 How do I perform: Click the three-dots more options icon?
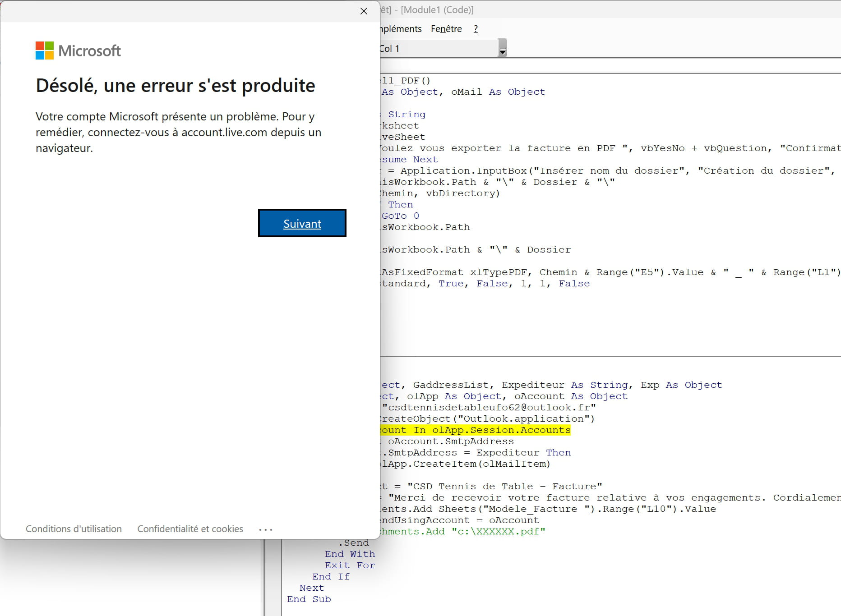(x=266, y=529)
